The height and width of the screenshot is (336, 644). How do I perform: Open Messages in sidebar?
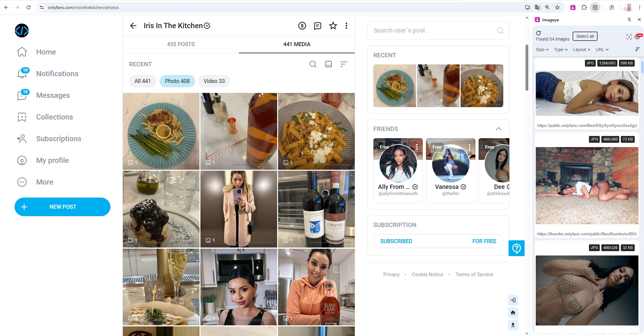(22, 95)
